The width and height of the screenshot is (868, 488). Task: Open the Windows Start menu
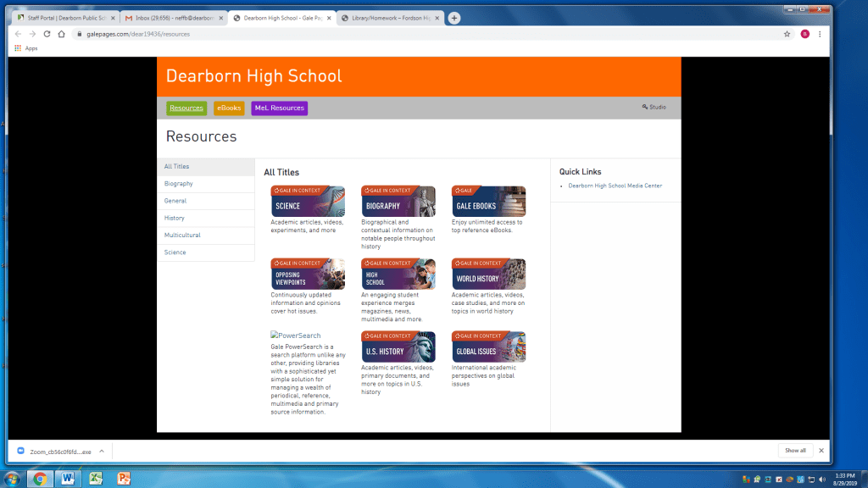click(x=12, y=479)
